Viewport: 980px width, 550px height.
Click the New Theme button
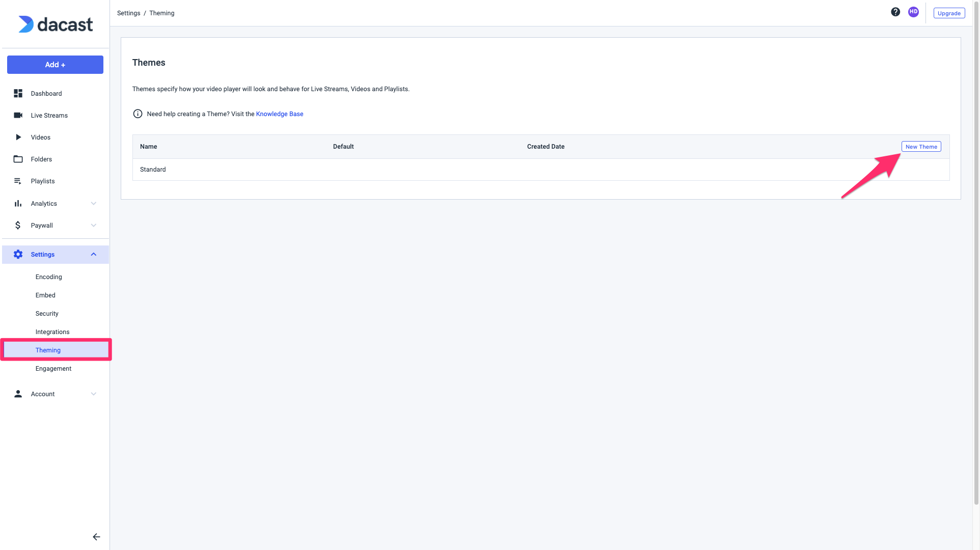click(x=921, y=146)
